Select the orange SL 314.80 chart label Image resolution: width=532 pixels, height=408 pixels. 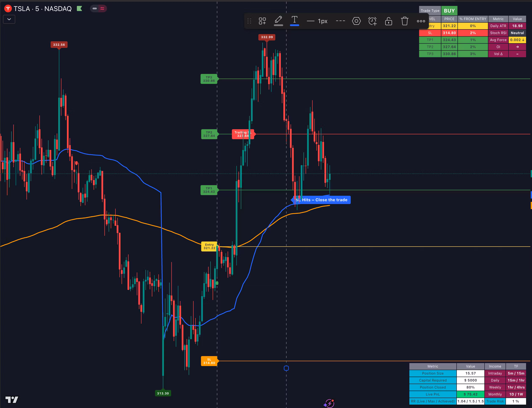[x=209, y=361]
